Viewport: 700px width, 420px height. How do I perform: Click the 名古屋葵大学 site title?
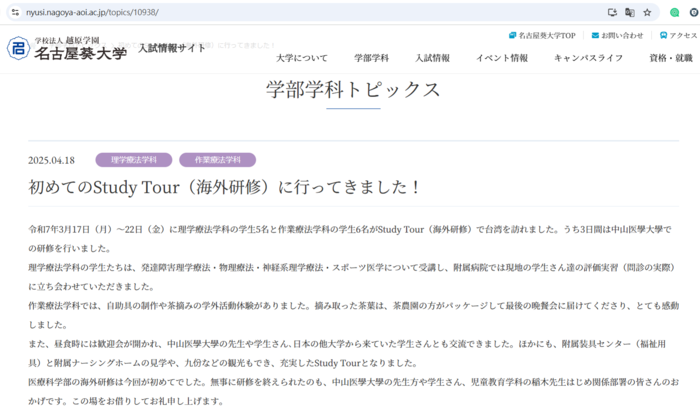tap(80, 54)
